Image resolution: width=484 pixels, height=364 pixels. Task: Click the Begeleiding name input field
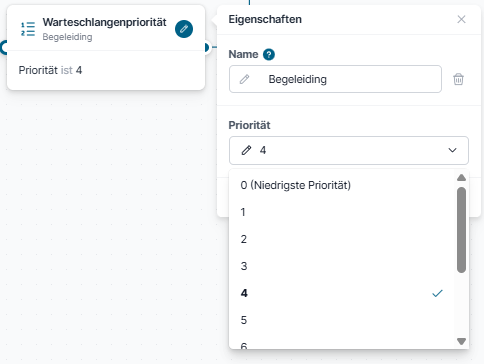335,79
